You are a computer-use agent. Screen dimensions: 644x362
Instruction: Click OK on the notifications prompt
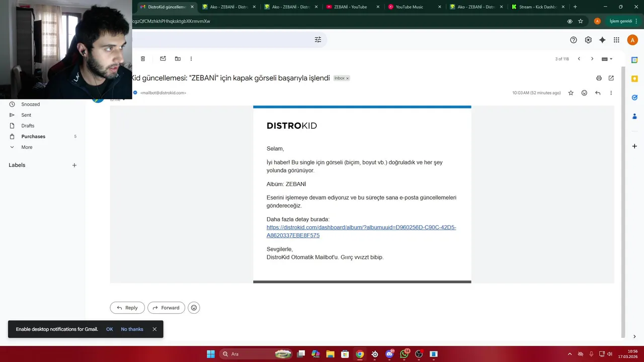[109, 329]
